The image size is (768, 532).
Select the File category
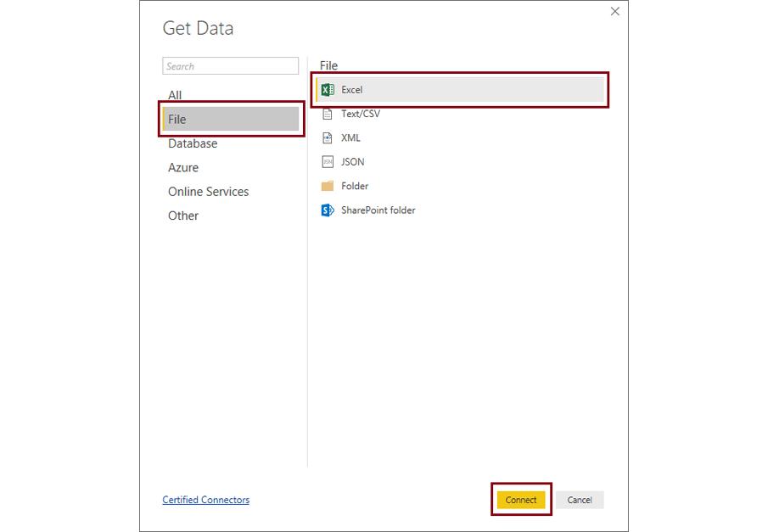coord(177,120)
